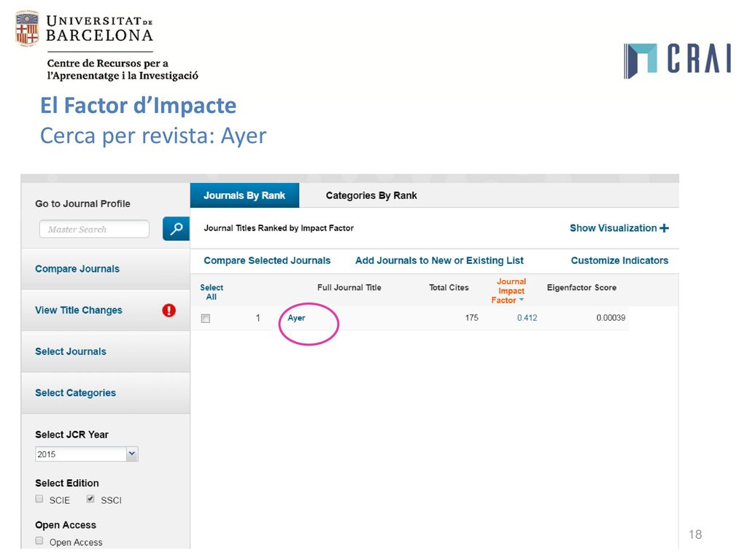
Task: Click the Total Cites column header
Action: click(x=449, y=287)
